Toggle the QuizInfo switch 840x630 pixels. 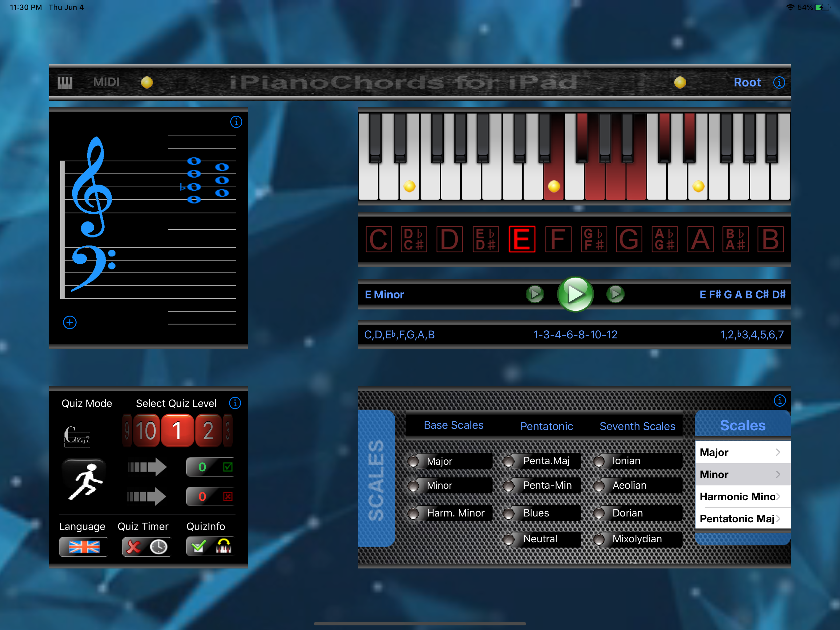(x=210, y=547)
